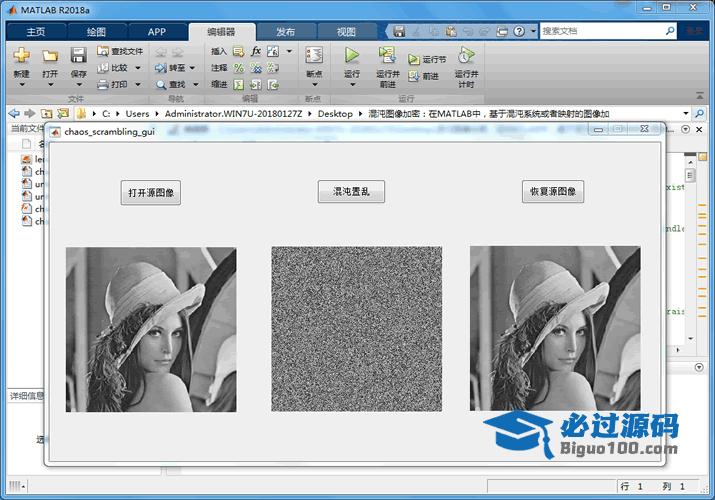715x500 pixels.
Task: Click 转至 (Go To) in the navigate group
Action: [171, 68]
